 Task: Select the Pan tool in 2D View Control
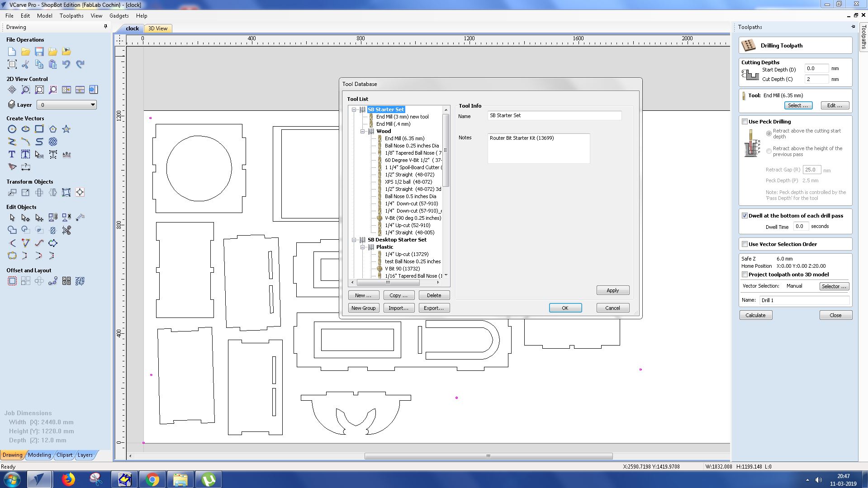12,90
